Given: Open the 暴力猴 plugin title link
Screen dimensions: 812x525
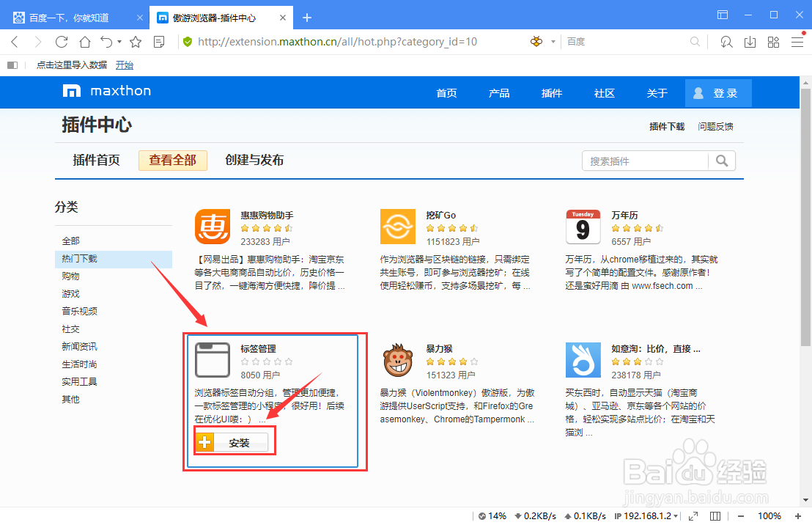Looking at the screenshot, I should click(x=439, y=349).
